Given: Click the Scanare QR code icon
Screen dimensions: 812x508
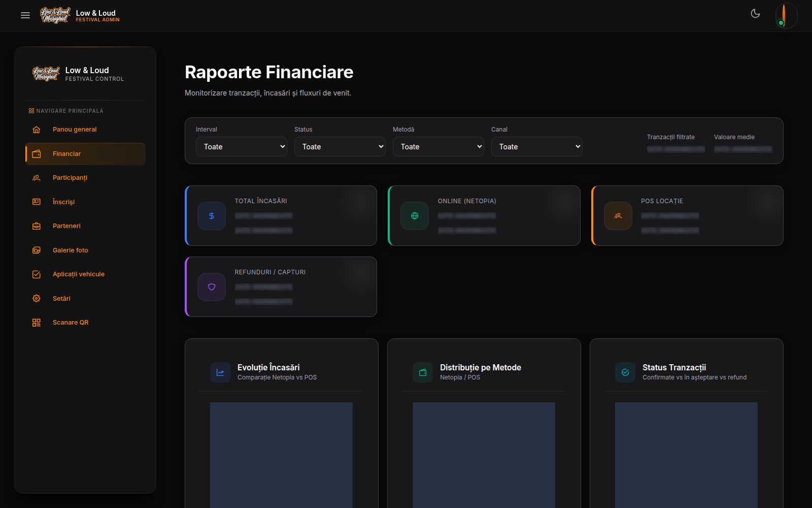Looking at the screenshot, I should (37, 323).
